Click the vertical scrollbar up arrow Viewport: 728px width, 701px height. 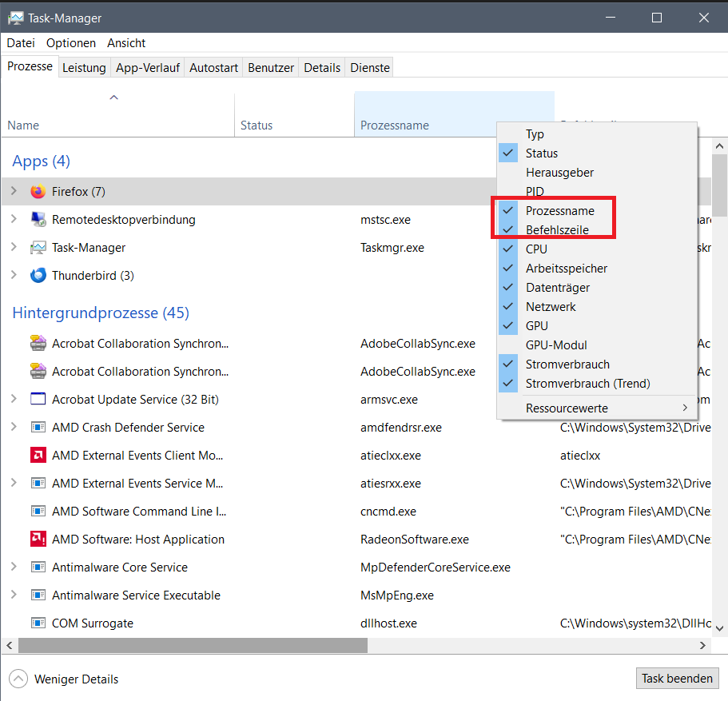pyautogui.click(x=720, y=145)
